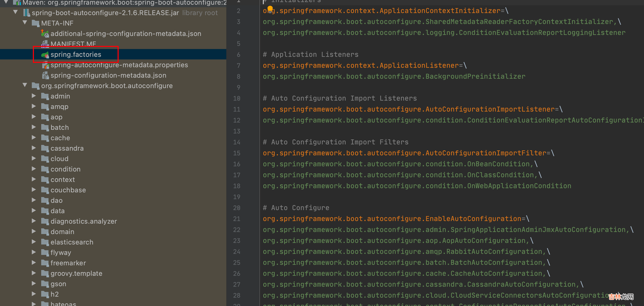Screen dimensions: 644x306
Task: Click BackgroundPreinitializer value on line 8
Action: pyautogui.click(x=394, y=76)
